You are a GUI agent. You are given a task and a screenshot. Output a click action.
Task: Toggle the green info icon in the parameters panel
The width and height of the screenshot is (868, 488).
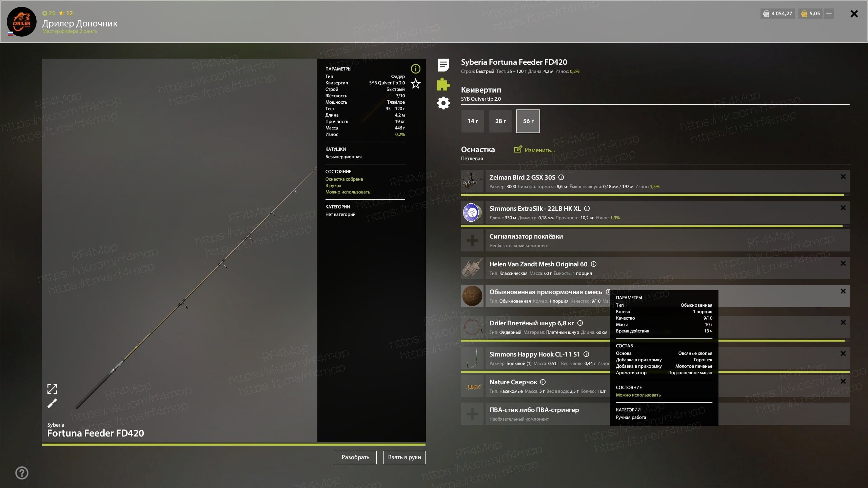415,69
